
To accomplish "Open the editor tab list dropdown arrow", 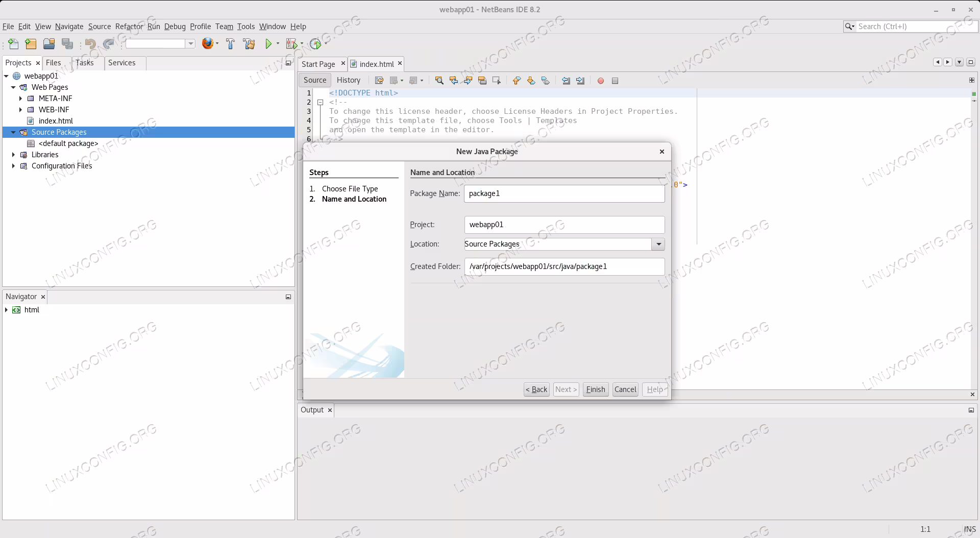I will tap(959, 62).
